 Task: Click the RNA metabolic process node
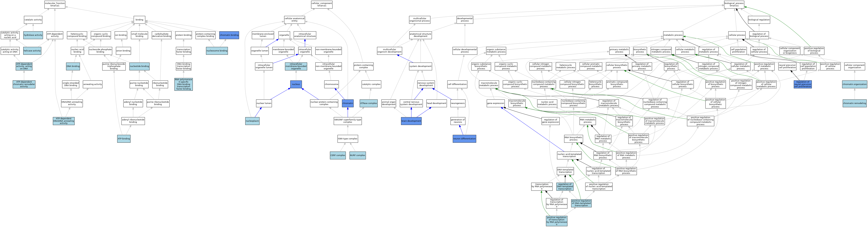click(x=588, y=121)
